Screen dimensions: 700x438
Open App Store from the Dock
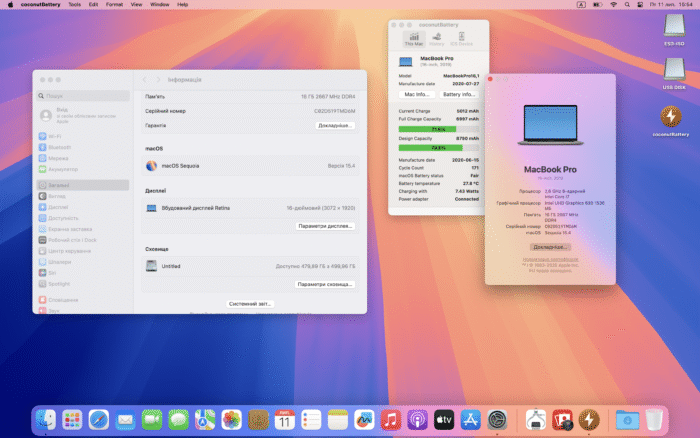pyautogui.click(x=471, y=420)
